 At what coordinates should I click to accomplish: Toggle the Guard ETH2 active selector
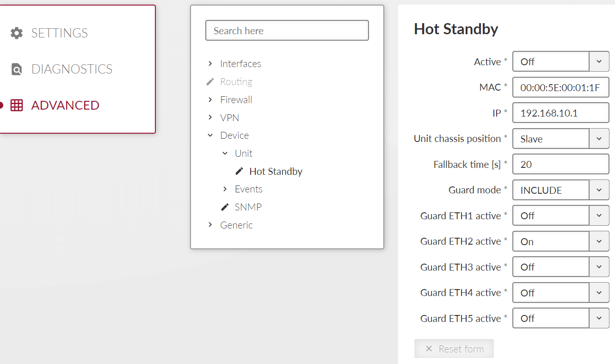[599, 241]
